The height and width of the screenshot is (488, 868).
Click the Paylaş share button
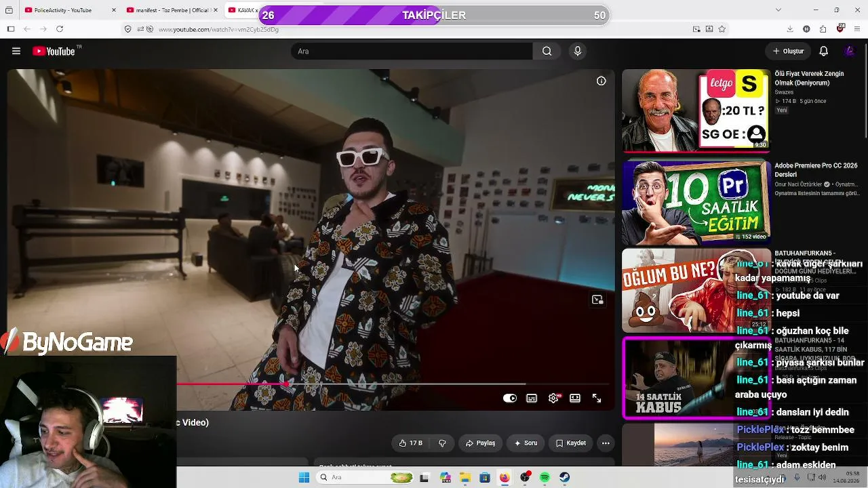pos(480,443)
